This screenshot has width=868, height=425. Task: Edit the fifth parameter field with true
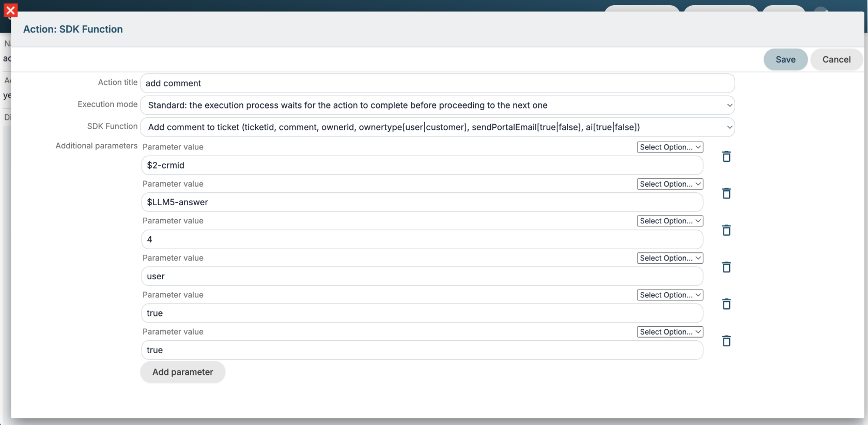pyautogui.click(x=422, y=313)
